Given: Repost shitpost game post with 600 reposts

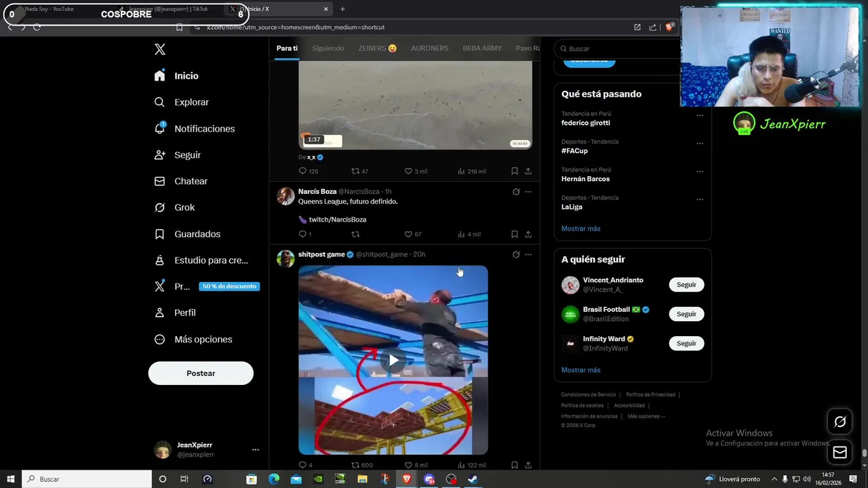Looking at the screenshot, I should [362, 465].
